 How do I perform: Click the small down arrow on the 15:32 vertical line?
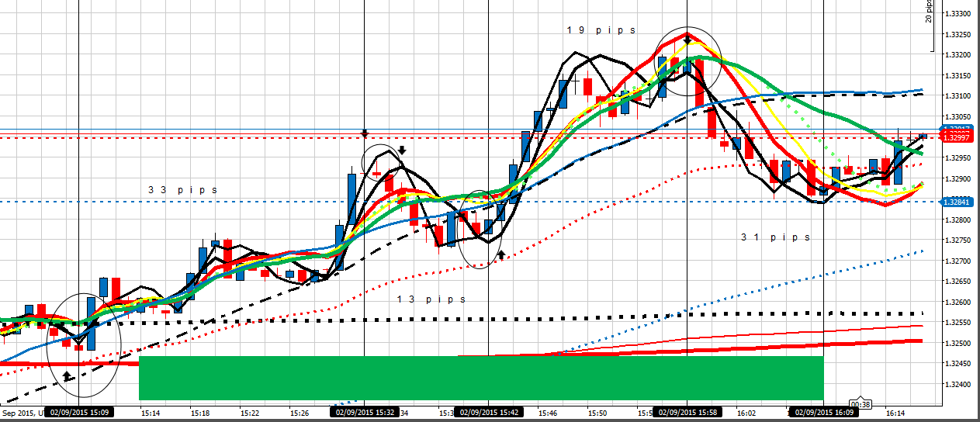click(x=365, y=133)
